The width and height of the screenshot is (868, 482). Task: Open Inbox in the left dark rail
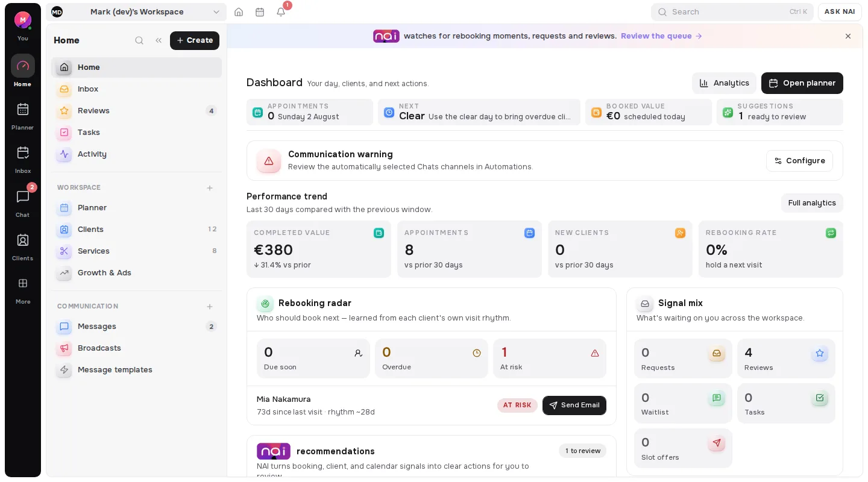[x=23, y=160]
